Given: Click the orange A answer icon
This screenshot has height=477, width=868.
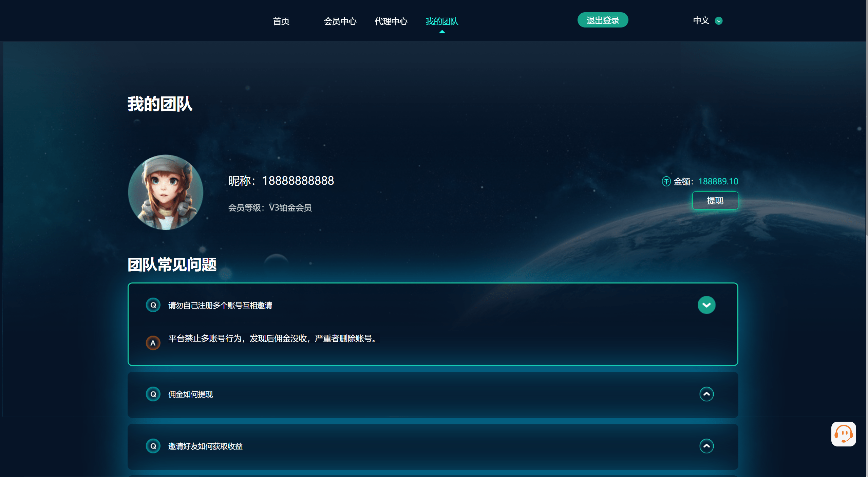Looking at the screenshot, I should coord(153,343).
